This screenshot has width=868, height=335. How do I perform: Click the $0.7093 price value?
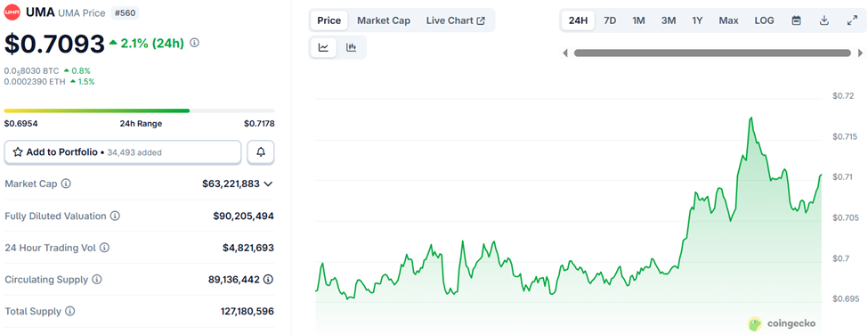pos(54,44)
